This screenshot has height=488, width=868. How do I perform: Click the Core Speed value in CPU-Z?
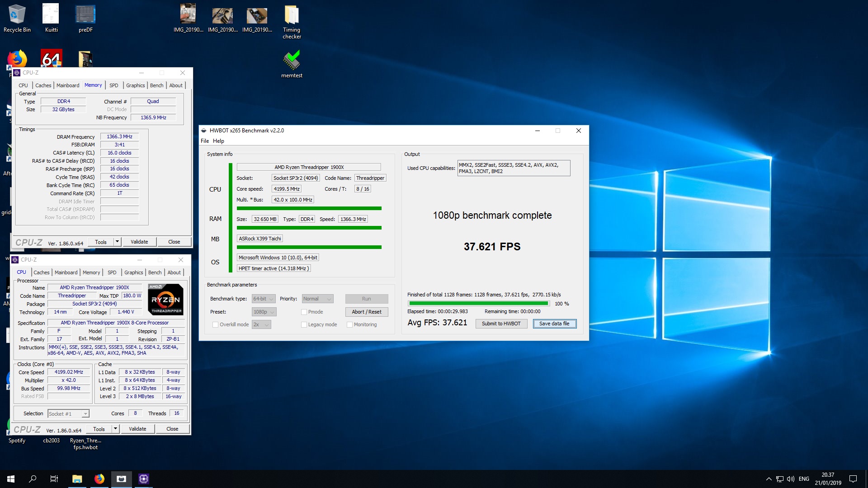(69, 372)
